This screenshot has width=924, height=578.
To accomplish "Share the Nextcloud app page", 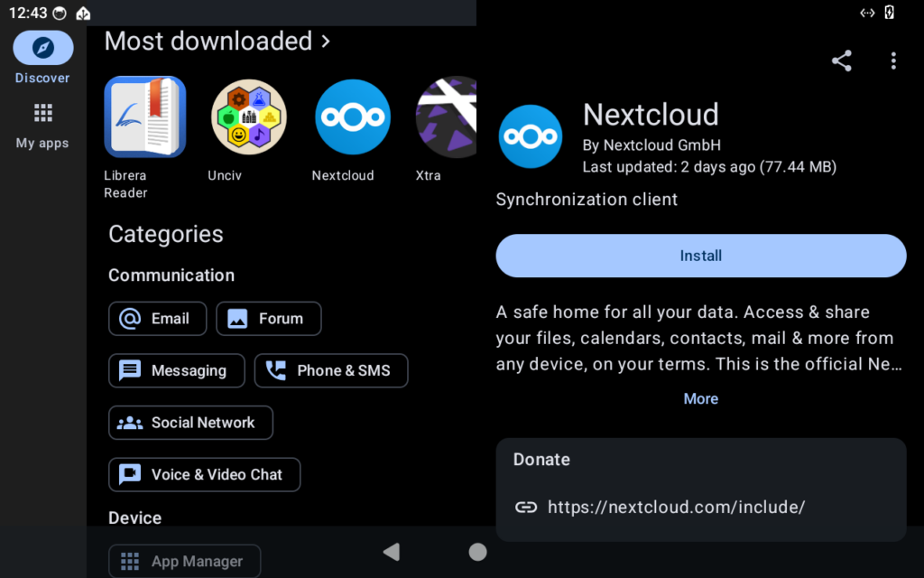I will point(842,61).
